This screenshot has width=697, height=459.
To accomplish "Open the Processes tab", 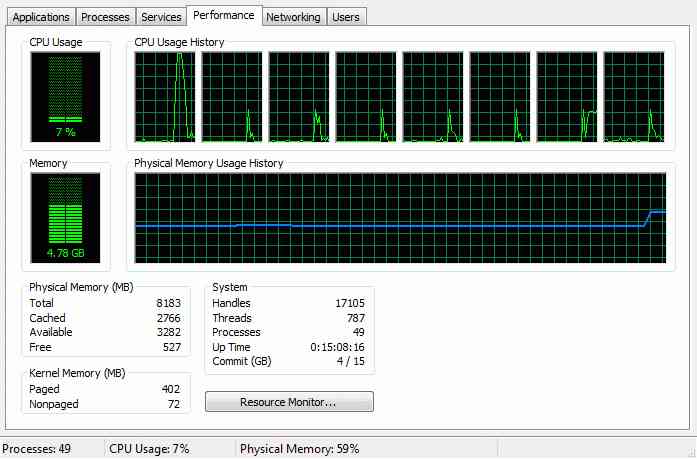I will pos(105,17).
